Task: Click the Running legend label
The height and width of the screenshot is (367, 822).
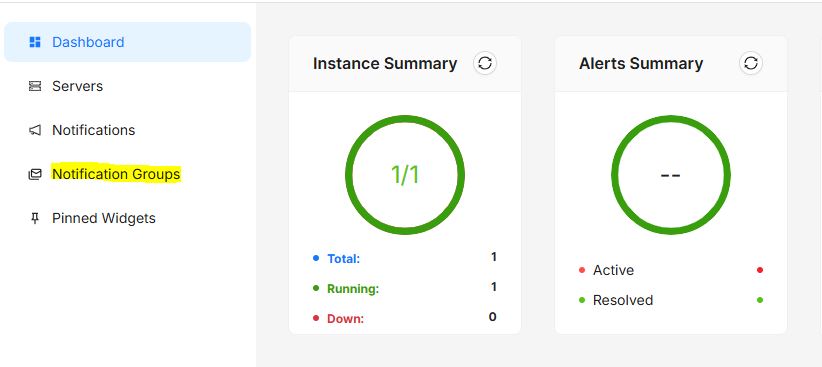Action: pos(353,288)
